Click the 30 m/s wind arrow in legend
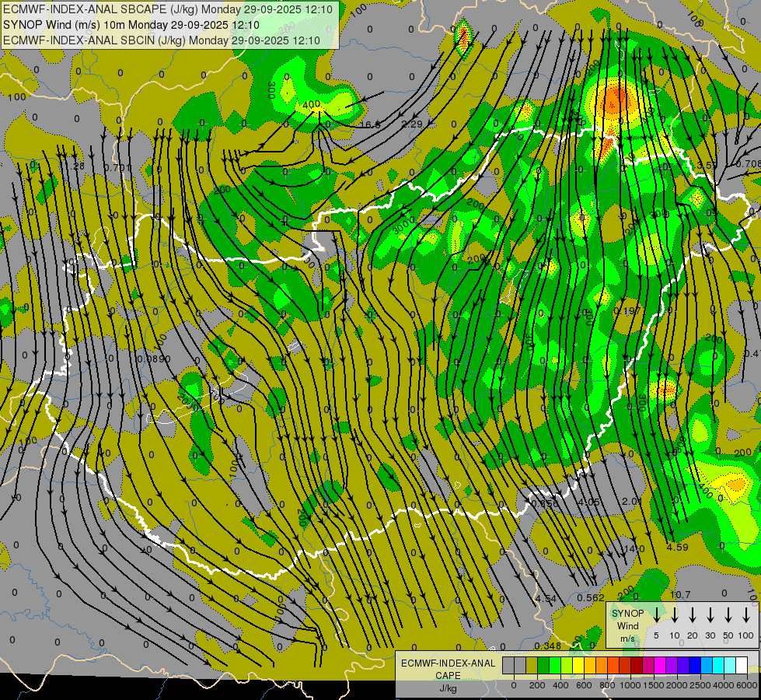The width and height of the screenshot is (761, 700). point(710,615)
